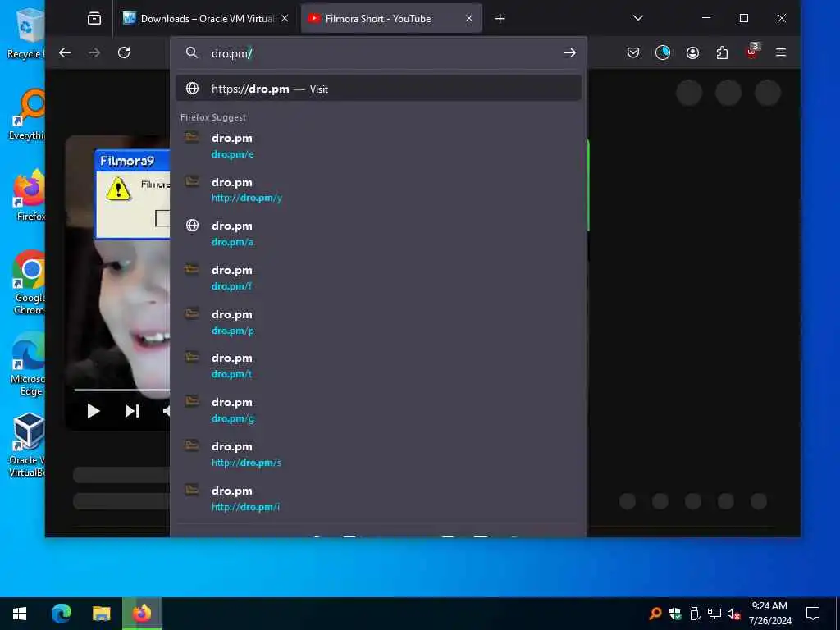Play the YouTube video
Image resolution: width=840 pixels, height=630 pixels.
(94, 411)
